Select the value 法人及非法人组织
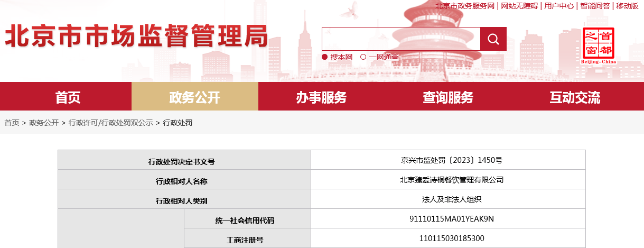 click(452, 199)
